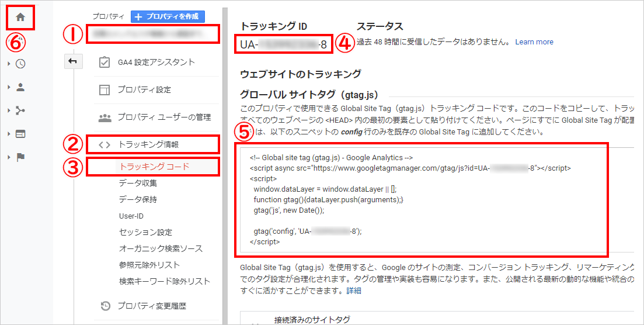Click the tracking info code brackets icon
This screenshot has height=325, width=644.
point(105,144)
